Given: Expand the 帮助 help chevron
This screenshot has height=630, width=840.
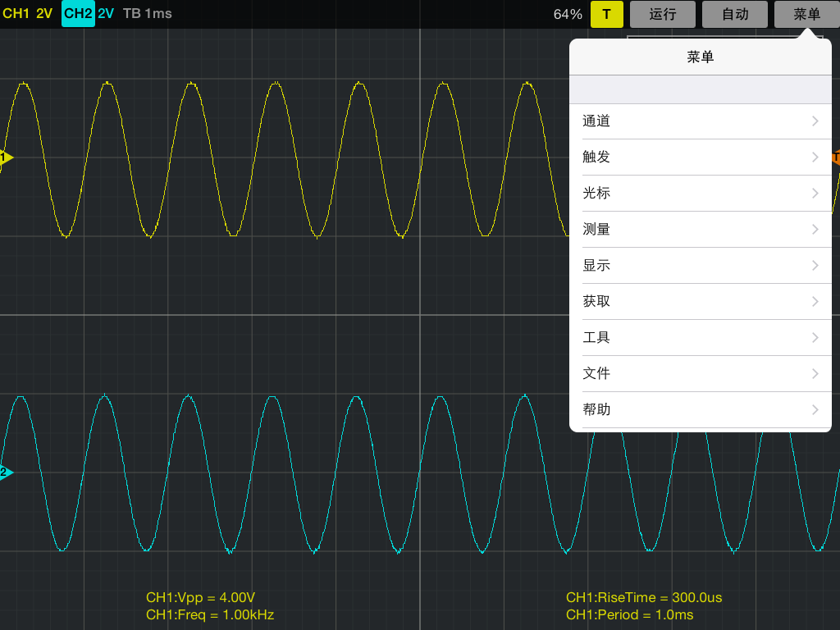Looking at the screenshot, I should [x=815, y=410].
